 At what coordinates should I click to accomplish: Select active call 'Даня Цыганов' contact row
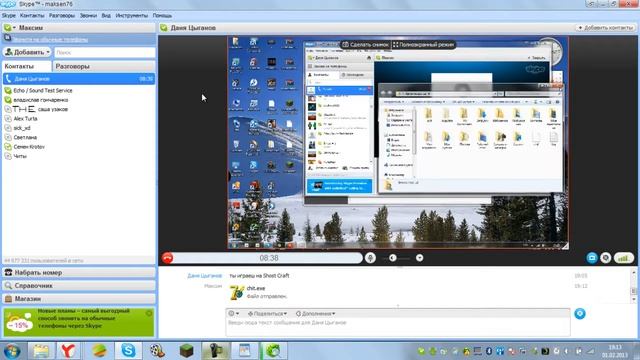pyautogui.click(x=79, y=79)
